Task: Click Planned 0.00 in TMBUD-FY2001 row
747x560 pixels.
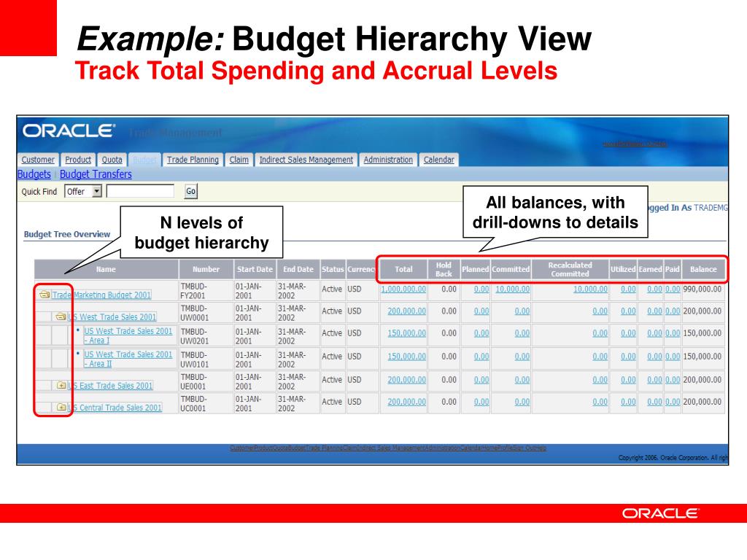Action: tap(481, 289)
